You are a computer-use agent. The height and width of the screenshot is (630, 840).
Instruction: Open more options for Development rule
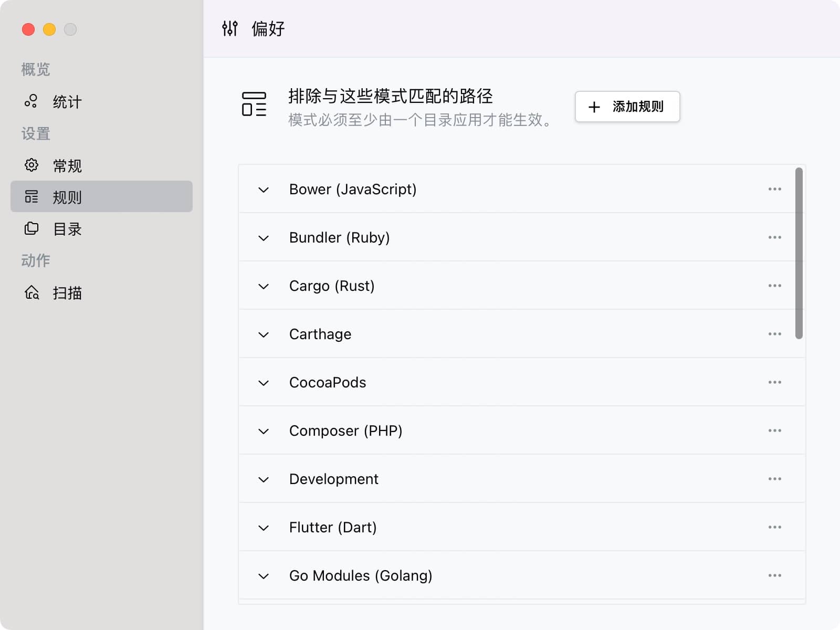click(x=774, y=479)
